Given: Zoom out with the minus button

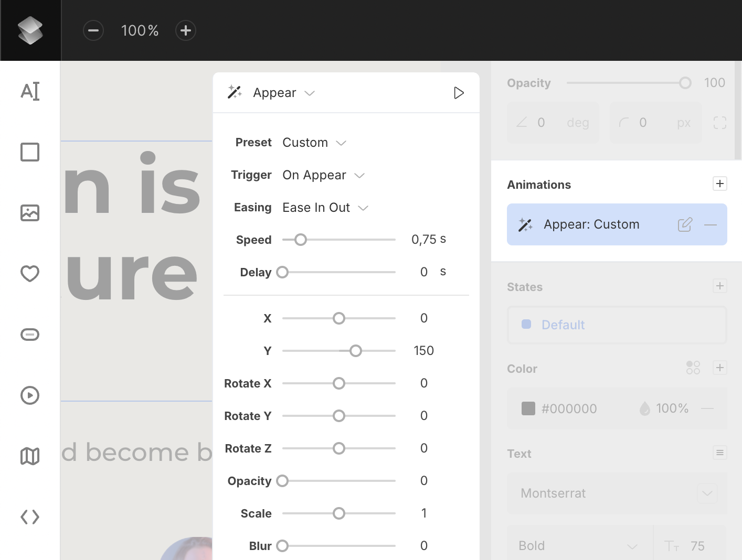Looking at the screenshot, I should tap(93, 30).
